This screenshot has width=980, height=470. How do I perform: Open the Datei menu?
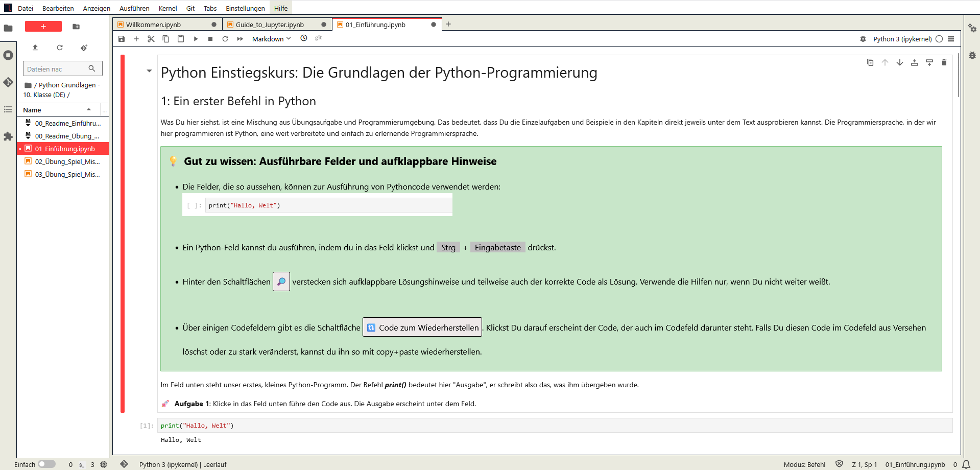pos(26,8)
